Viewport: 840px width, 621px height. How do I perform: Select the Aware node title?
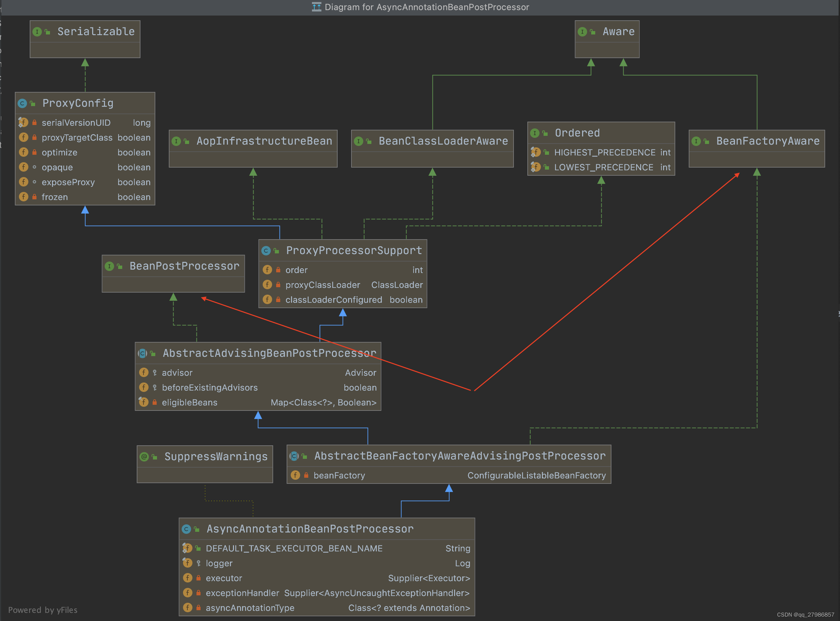[x=619, y=31]
